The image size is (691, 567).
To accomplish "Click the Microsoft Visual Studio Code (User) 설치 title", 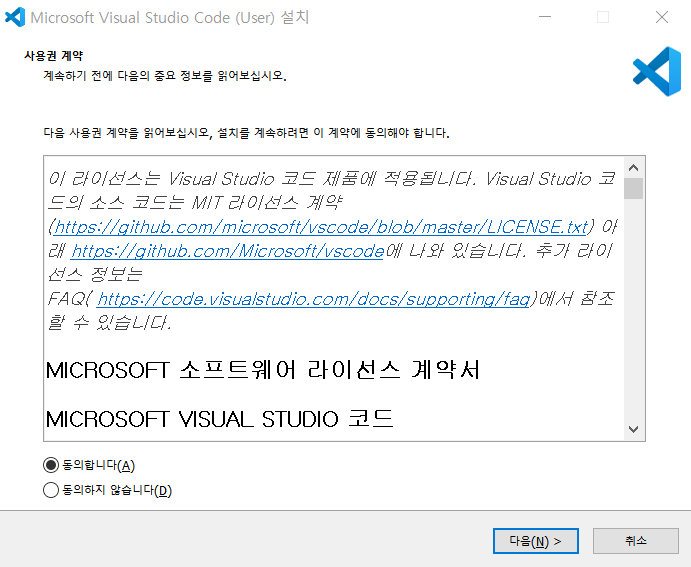I will coord(170,18).
